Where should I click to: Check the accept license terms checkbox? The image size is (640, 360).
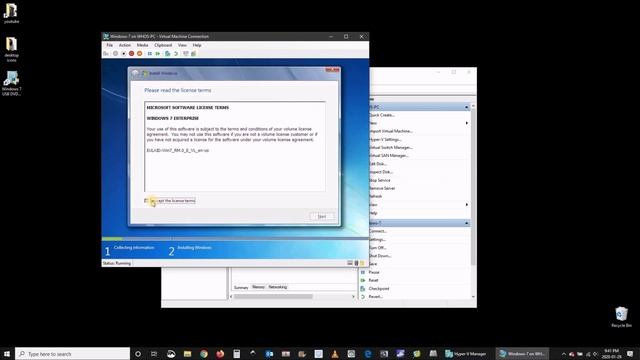pyautogui.click(x=146, y=200)
